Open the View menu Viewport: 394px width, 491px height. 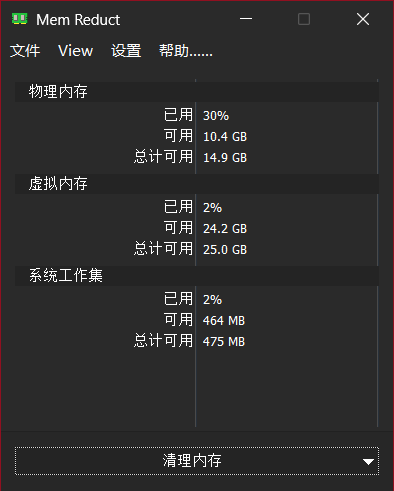(x=75, y=51)
